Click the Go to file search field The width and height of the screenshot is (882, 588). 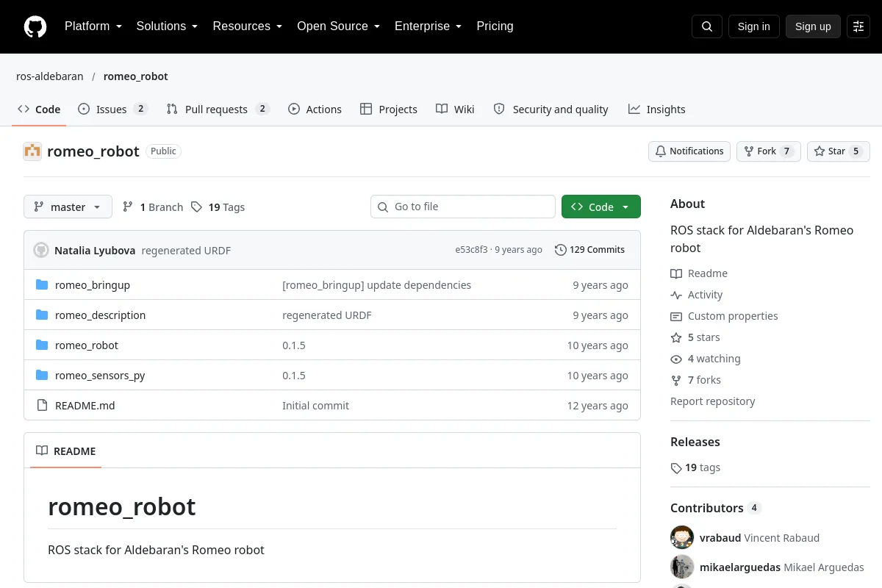[x=463, y=207]
